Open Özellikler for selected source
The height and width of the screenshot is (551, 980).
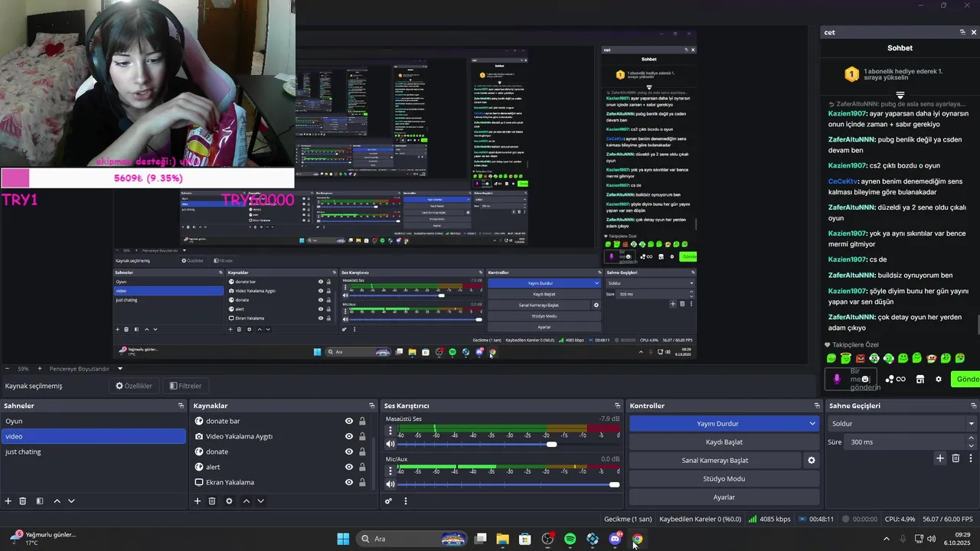134,386
